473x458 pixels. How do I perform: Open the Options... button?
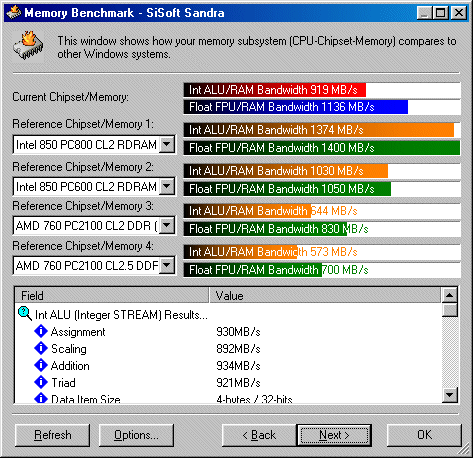136,435
